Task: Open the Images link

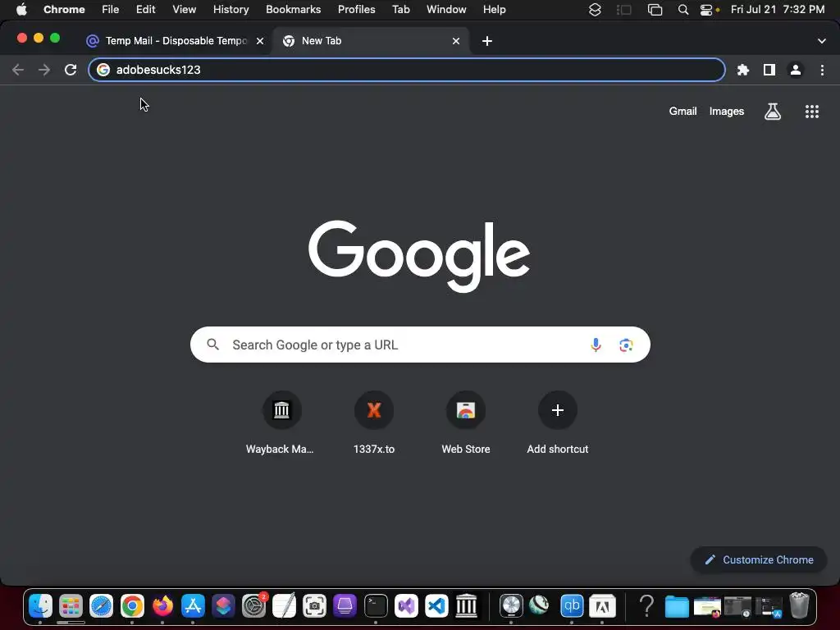Action: pos(727,112)
